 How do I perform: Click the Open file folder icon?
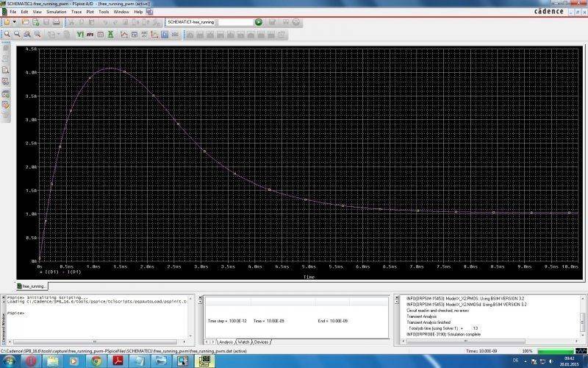(26, 22)
